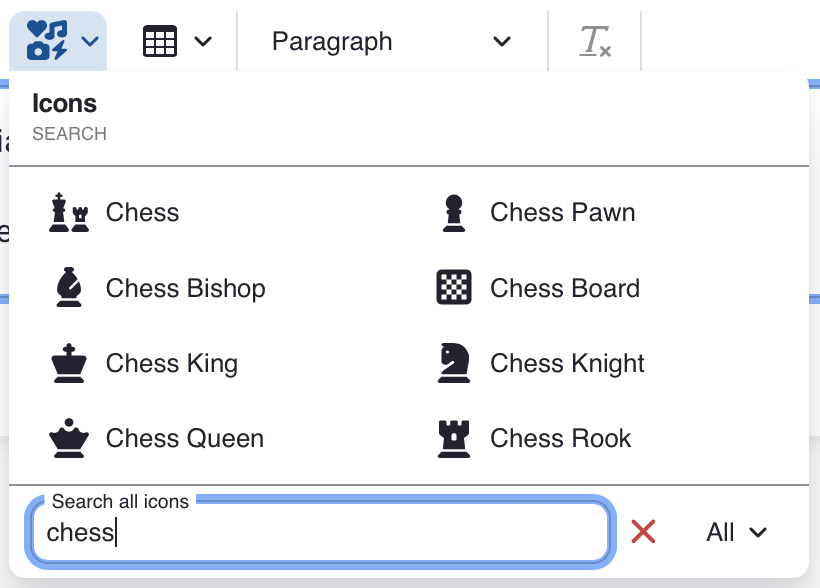The image size is (820, 588).
Task: Click into the Search all icons field
Action: click(x=320, y=532)
